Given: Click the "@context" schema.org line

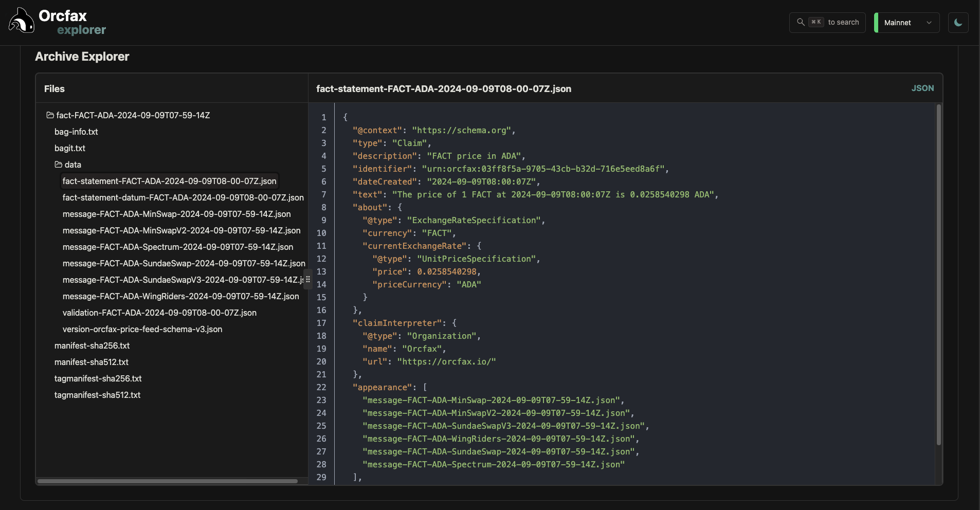Looking at the screenshot, I should [434, 130].
